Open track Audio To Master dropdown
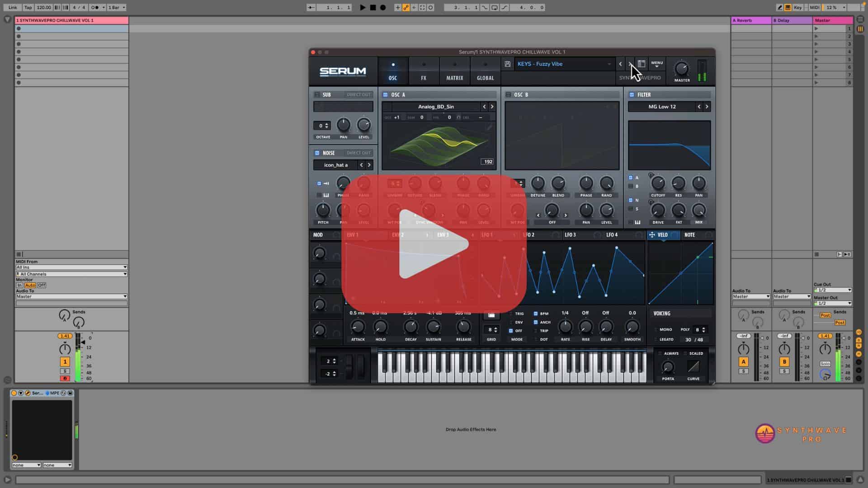 (71, 296)
